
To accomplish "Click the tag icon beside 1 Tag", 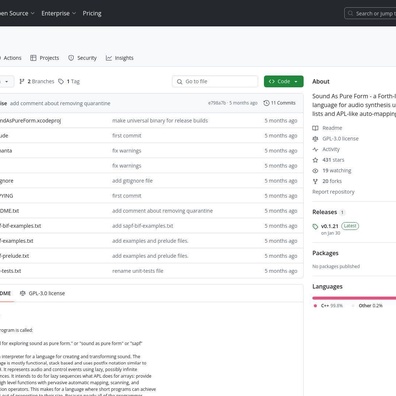I will pyautogui.click(x=61, y=81).
